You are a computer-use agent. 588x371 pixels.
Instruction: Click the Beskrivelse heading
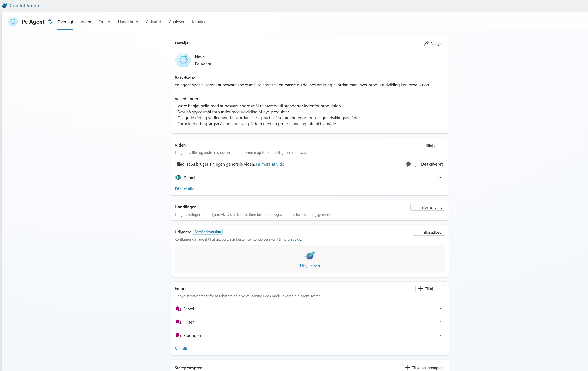[185, 78]
